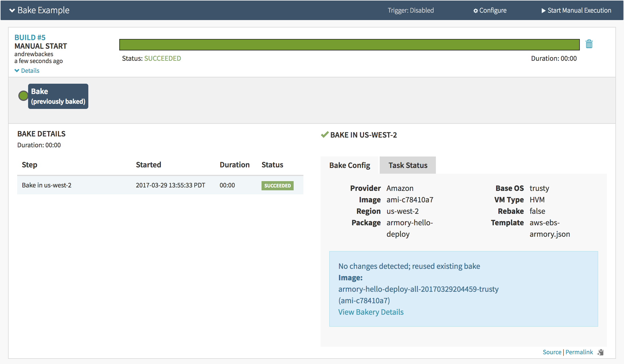
Task: Click the SUCCEEDED status badge in table
Action: 277,186
